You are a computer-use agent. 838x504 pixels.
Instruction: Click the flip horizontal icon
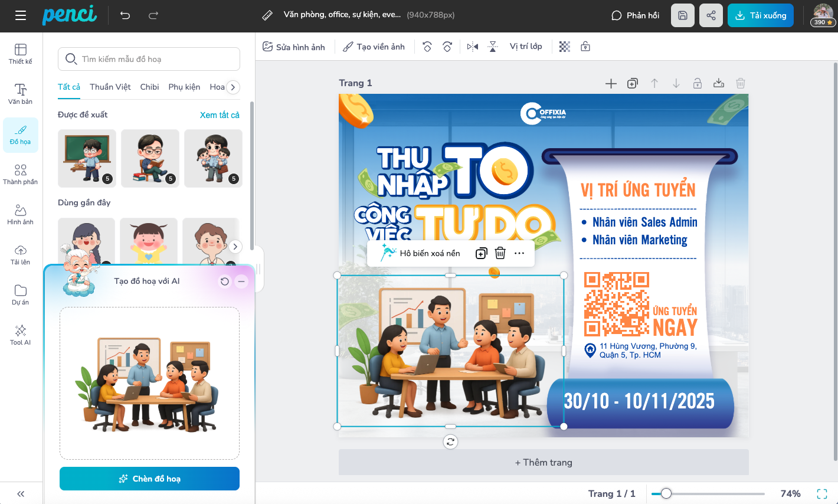pyautogui.click(x=472, y=47)
